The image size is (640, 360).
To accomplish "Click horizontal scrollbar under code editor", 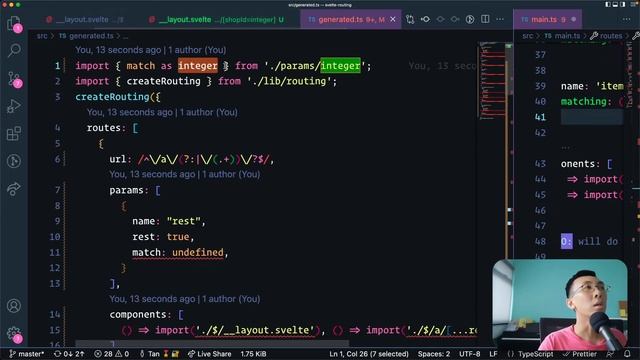I will click(x=212, y=343).
